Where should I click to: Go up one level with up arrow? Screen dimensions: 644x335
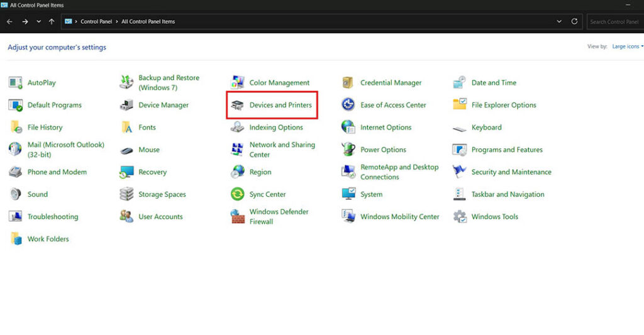coord(52,21)
